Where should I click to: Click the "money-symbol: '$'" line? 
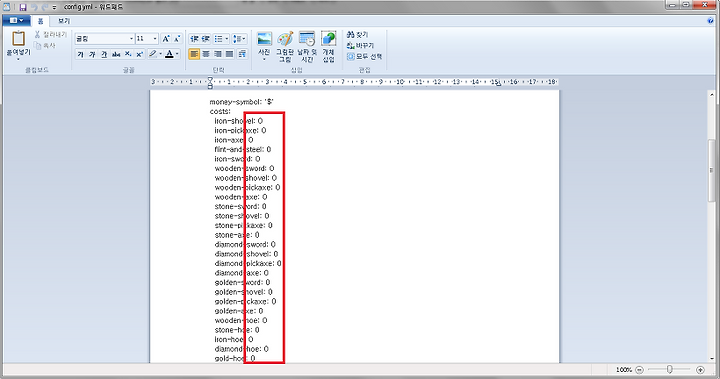[242, 102]
